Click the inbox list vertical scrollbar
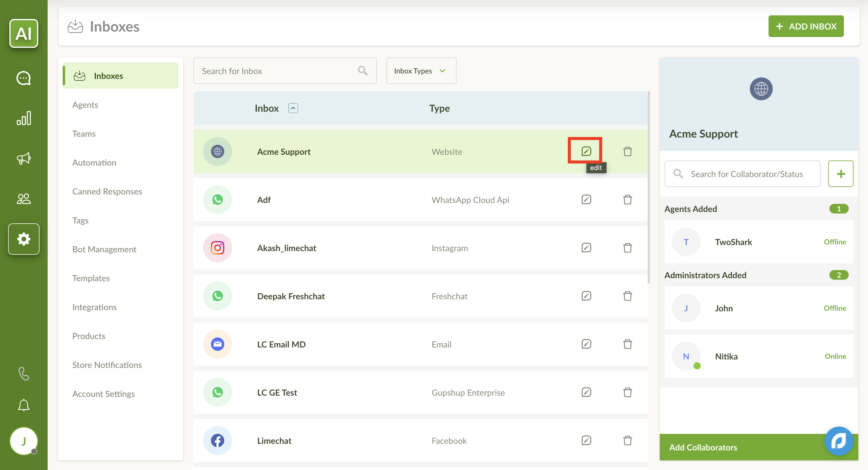Screen dimensions: 868x470 648,187
